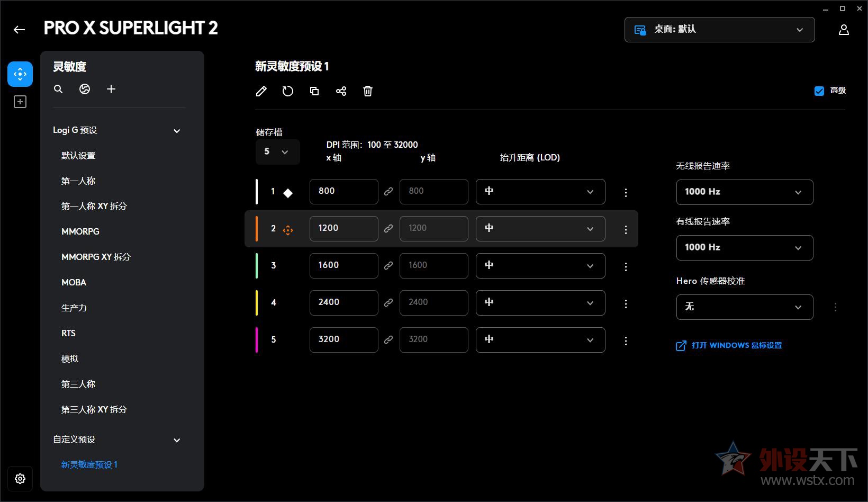Go back using the arrow icon
This screenshot has width=868, height=502.
click(x=20, y=30)
